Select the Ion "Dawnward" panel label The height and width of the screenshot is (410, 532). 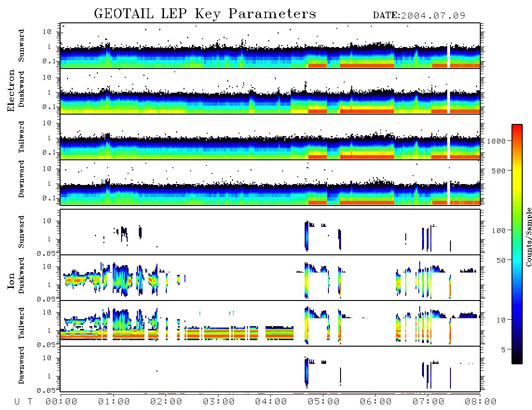tap(21, 365)
